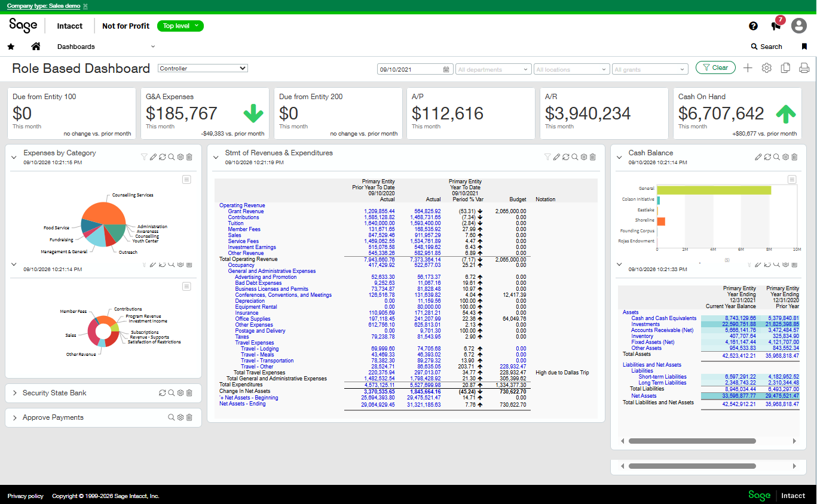The height and width of the screenshot is (504, 817).
Task: Open the Travel - Lodging row link
Action: [259, 349]
